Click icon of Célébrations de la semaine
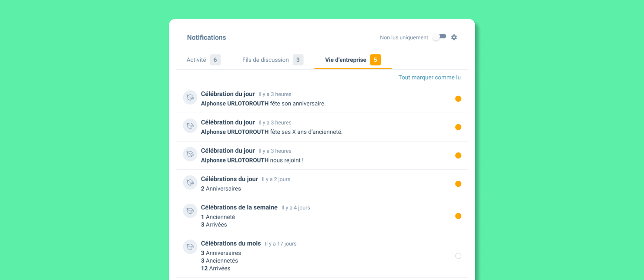Image resolution: width=644 pixels, height=280 pixels. [x=190, y=211]
